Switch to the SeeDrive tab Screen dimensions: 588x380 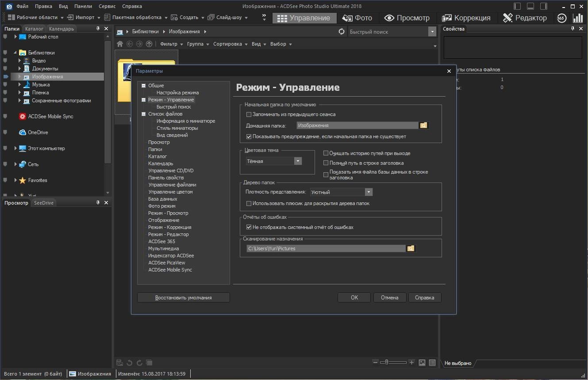tap(44, 203)
